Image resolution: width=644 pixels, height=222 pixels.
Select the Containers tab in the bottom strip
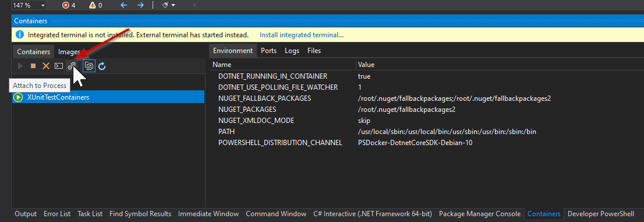tap(544, 214)
